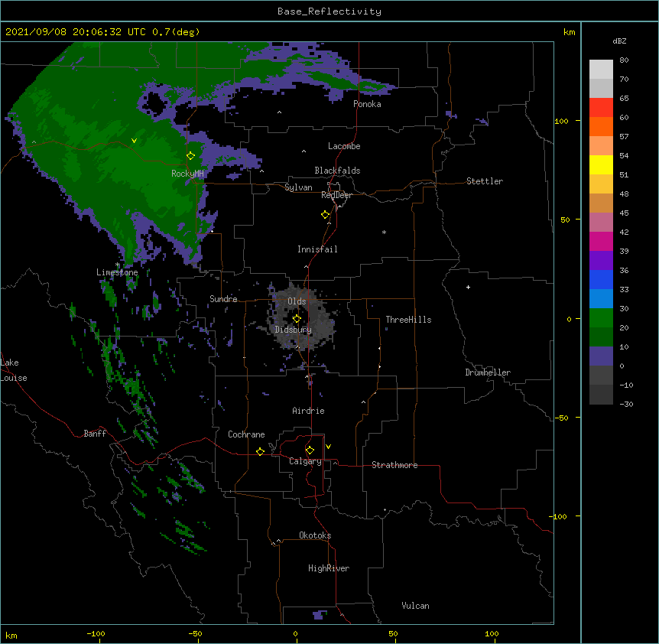This screenshot has width=659, height=644.
Task: Click the Base_Reflectivity title
Action: coord(329,11)
